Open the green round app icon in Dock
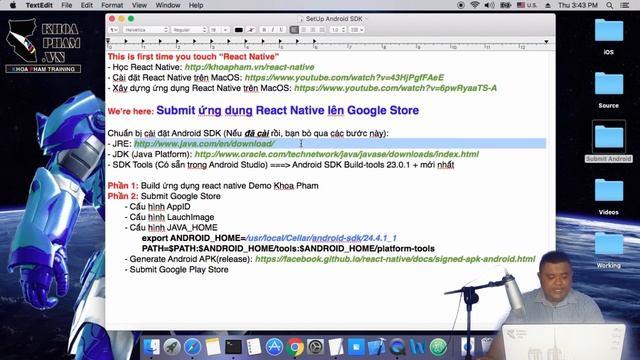 click(x=438, y=347)
